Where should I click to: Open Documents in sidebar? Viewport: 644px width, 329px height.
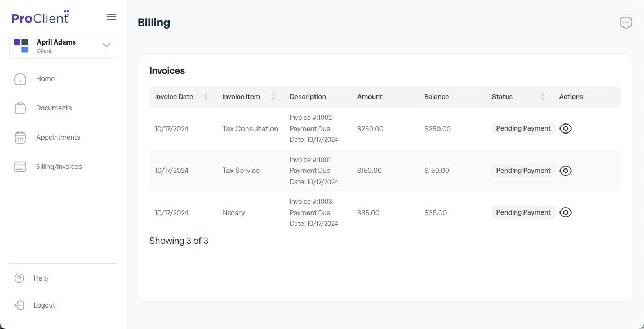click(x=54, y=108)
